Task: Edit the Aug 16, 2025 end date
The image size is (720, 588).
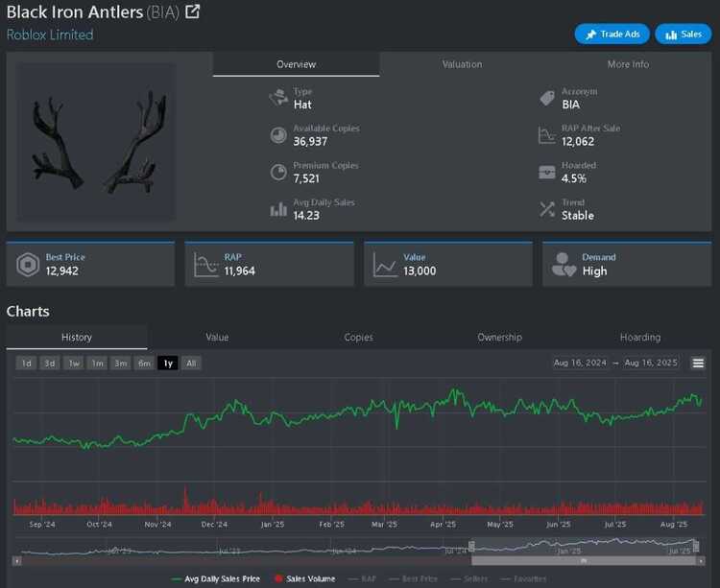Action: point(651,363)
